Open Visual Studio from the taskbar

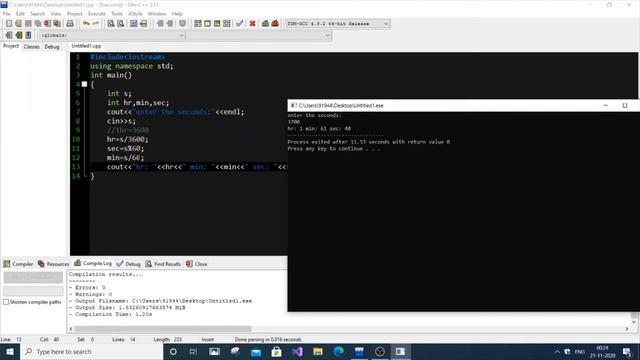[x=297, y=351]
